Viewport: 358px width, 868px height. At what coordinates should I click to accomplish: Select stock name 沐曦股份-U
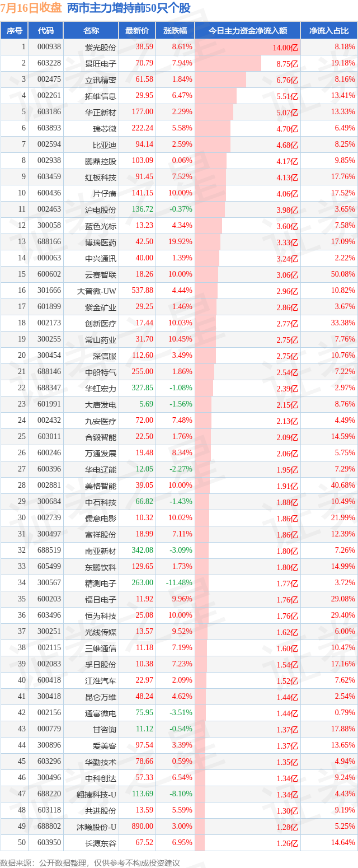point(97,827)
